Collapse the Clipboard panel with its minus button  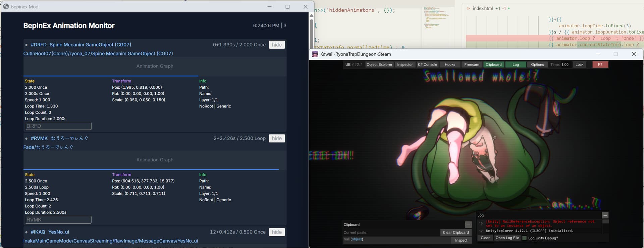pos(468,224)
